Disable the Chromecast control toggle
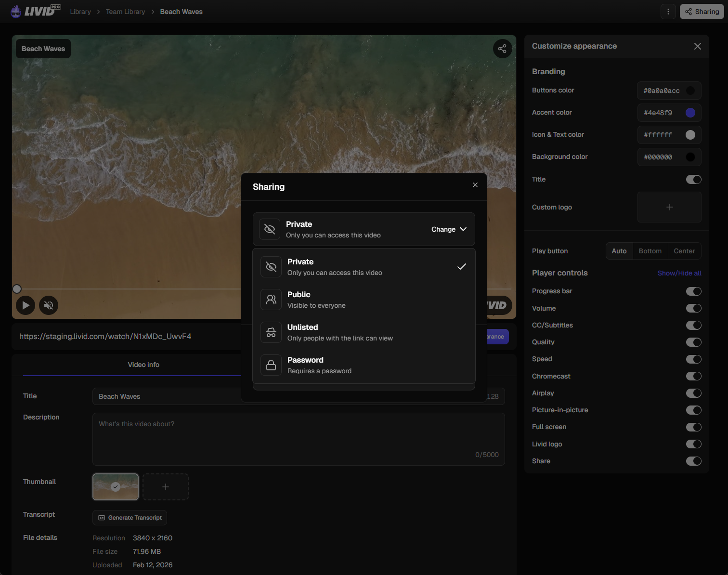This screenshot has height=575, width=728. pos(693,376)
